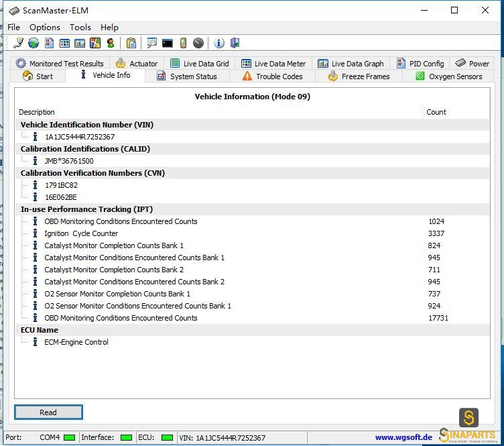Screen dimensions: 504x446
Task: Select Catalyst Monitor Completion Counts Bank 1
Action: coord(114,245)
